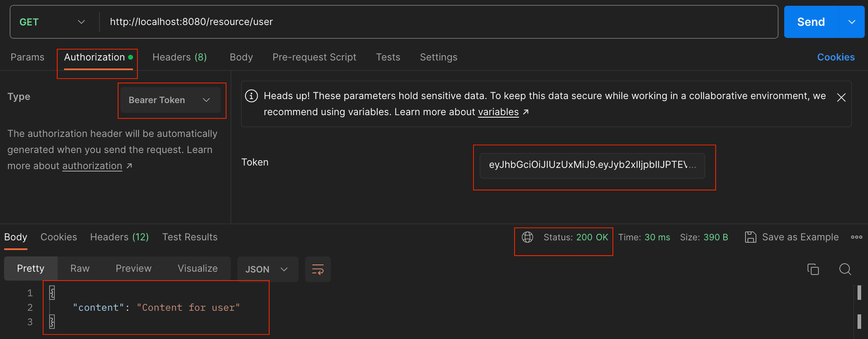Switch to the request Headers (8) tab

point(179,57)
